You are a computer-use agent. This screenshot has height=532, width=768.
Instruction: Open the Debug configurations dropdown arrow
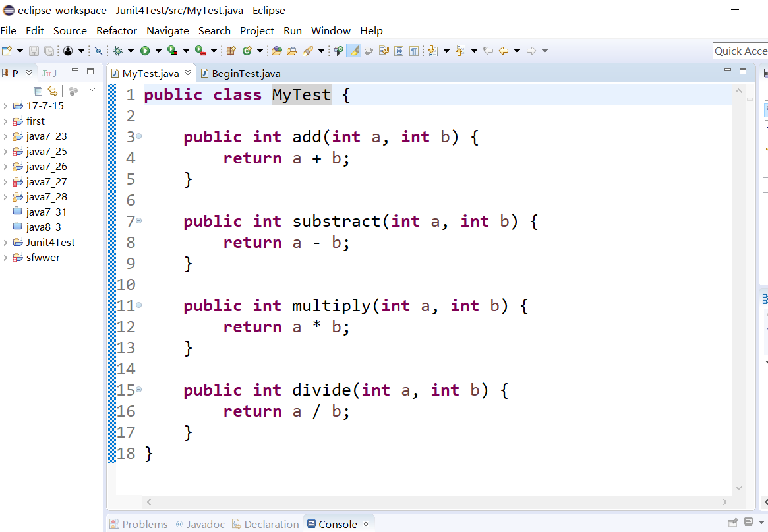(x=131, y=51)
